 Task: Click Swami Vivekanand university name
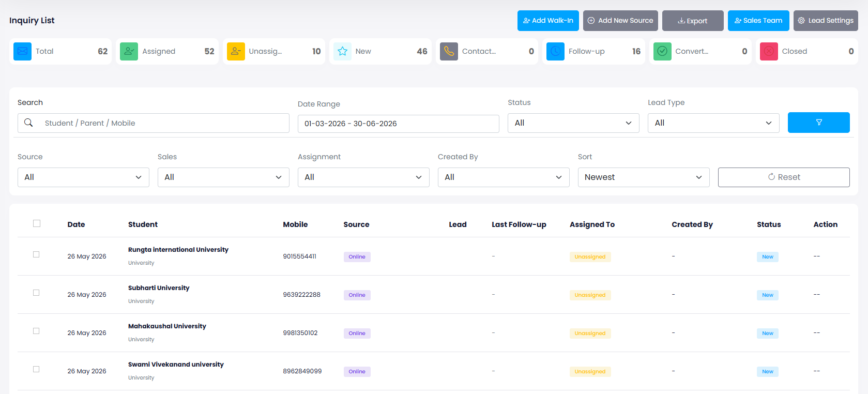click(x=176, y=365)
